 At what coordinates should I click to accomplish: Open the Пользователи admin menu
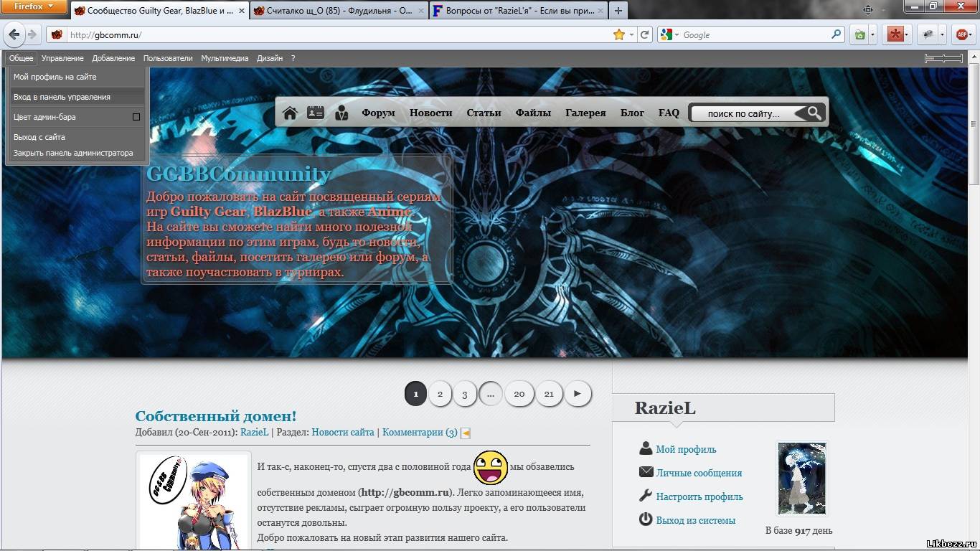[168, 58]
